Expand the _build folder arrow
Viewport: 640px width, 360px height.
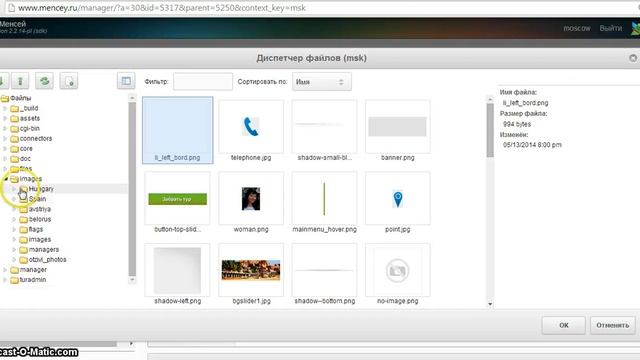(5, 108)
